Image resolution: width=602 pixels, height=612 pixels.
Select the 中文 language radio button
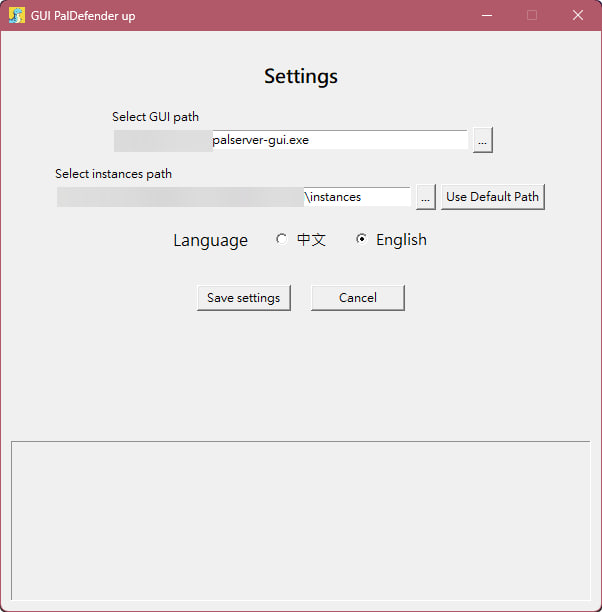[281, 239]
